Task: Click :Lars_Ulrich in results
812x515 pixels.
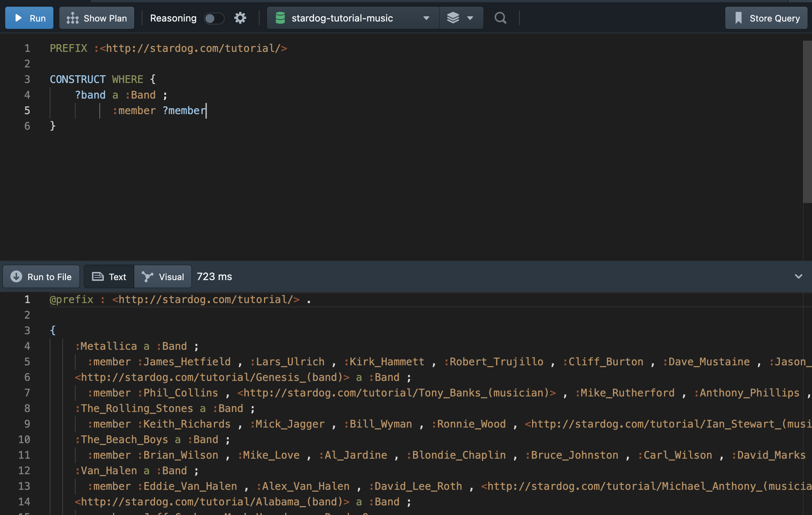Action: pyautogui.click(x=287, y=362)
